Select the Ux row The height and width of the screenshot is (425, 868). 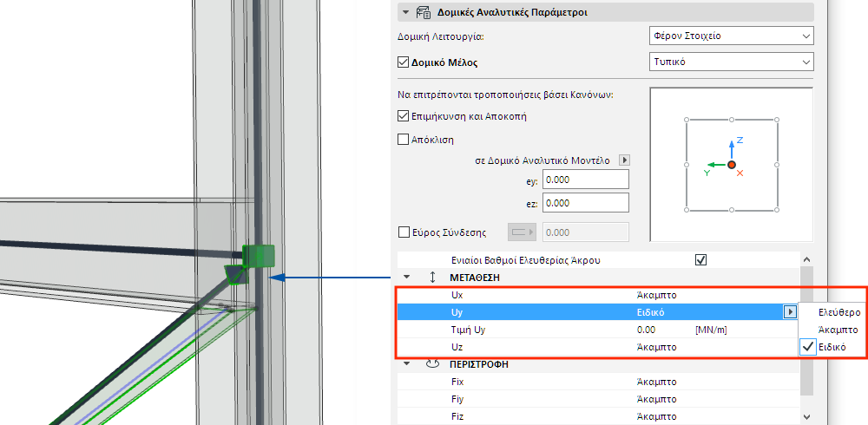click(x=598, y=295)
